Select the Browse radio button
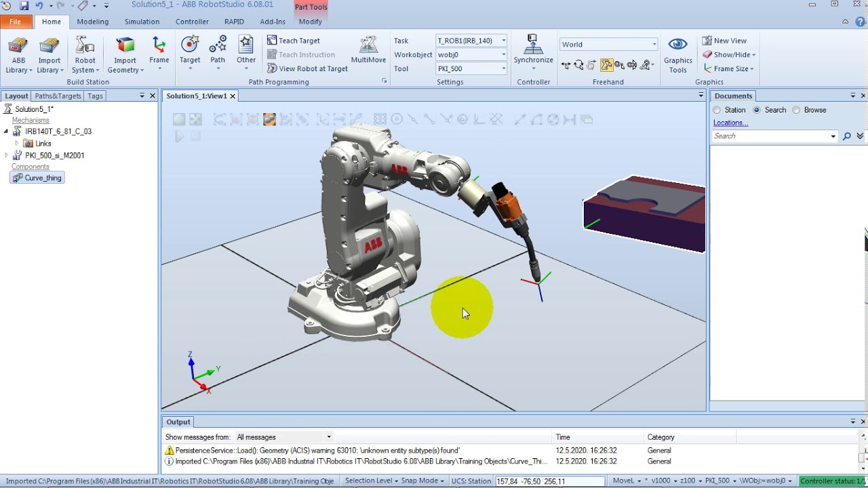The image size is (868, 488). tap(796, 110)
